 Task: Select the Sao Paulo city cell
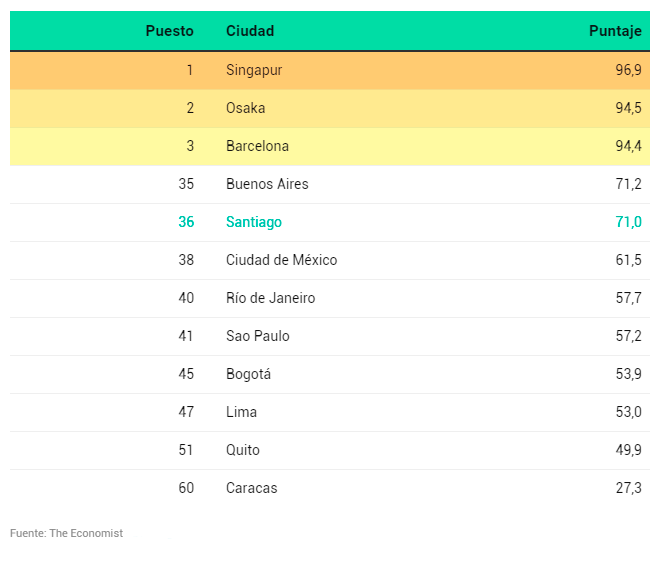pyautogui.click(x=258, y=336)
